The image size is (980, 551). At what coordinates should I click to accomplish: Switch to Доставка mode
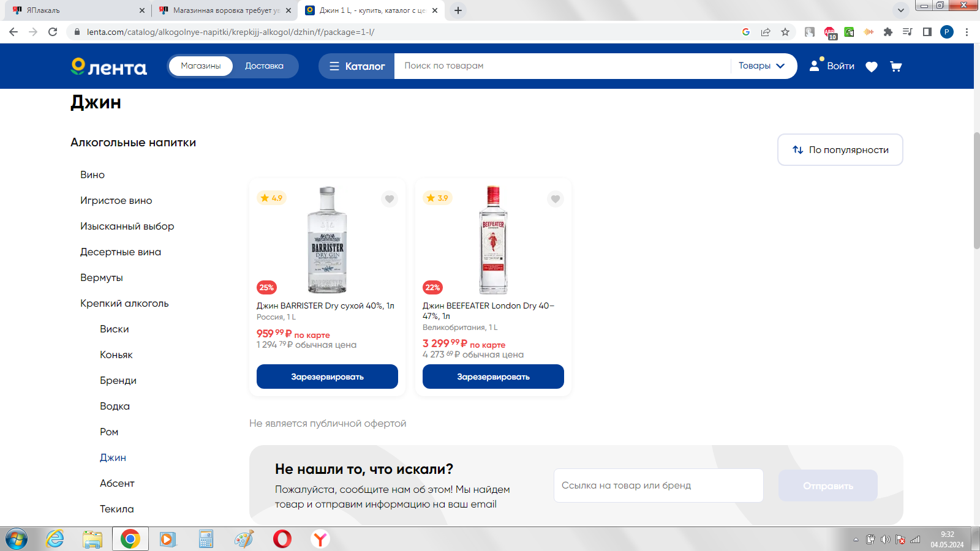[x=264, y=66]
